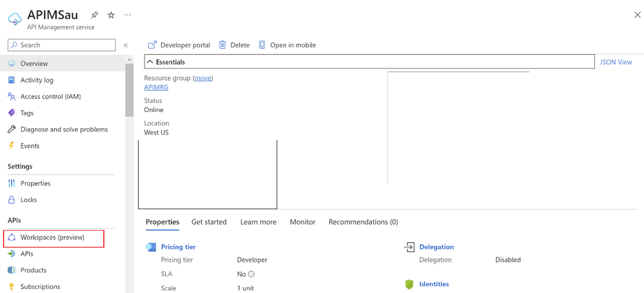This screenshot has width=644, height=293.
Task: Click the APIs arrow icon in the sidebar
Action: pyautogui.click(x=12, y=254)
